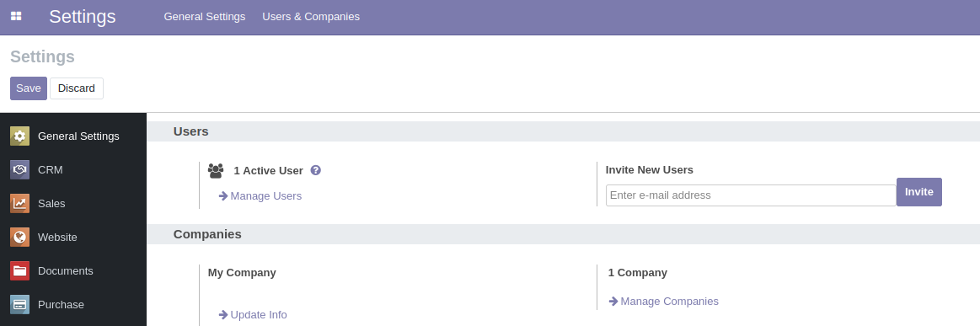
Task: Open the Purchase card icon
Action: 20,305
